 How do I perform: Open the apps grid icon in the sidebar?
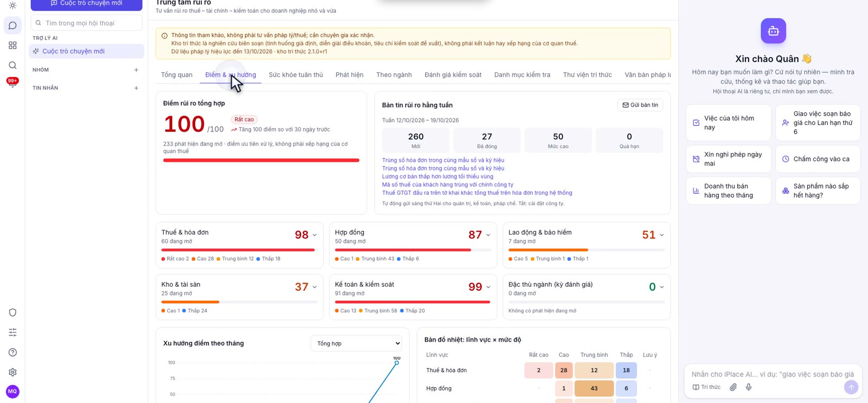(12, 46)
